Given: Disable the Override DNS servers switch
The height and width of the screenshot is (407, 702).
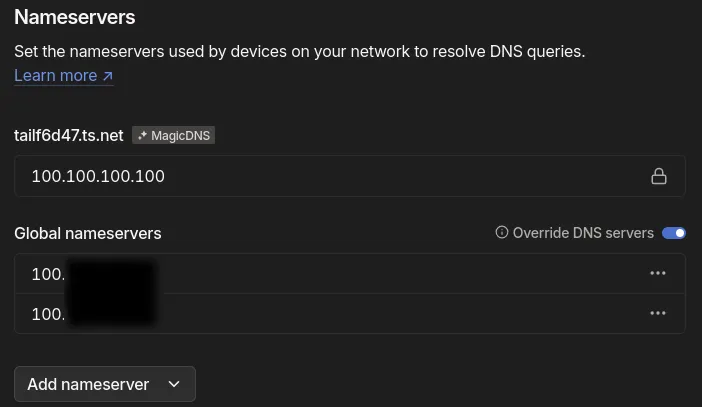Looking at the screenshot, I should pos(674,233).
